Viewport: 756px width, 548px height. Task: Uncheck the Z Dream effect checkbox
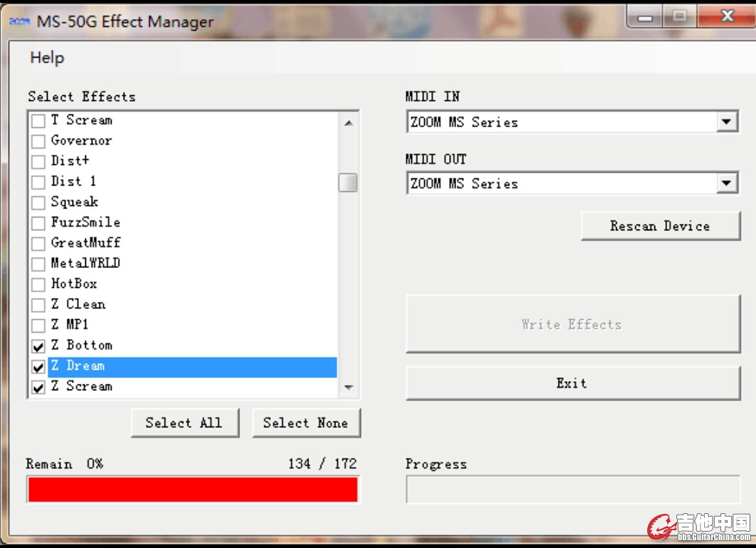click(38, 367)
